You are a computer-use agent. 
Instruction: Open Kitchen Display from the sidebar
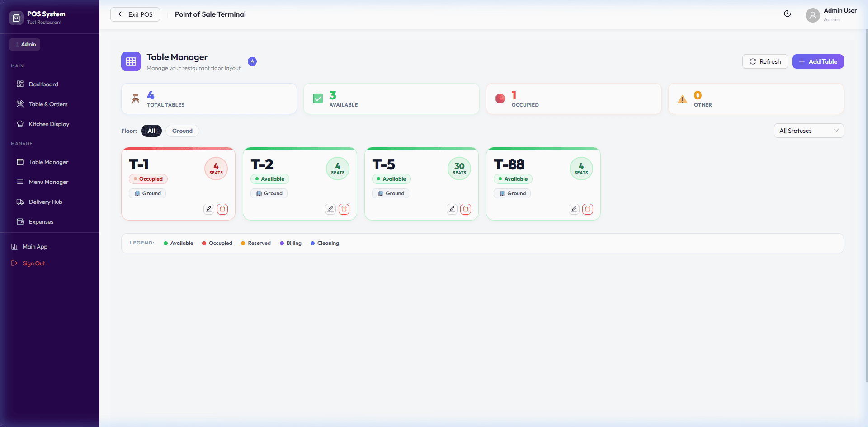click(49, 124)
